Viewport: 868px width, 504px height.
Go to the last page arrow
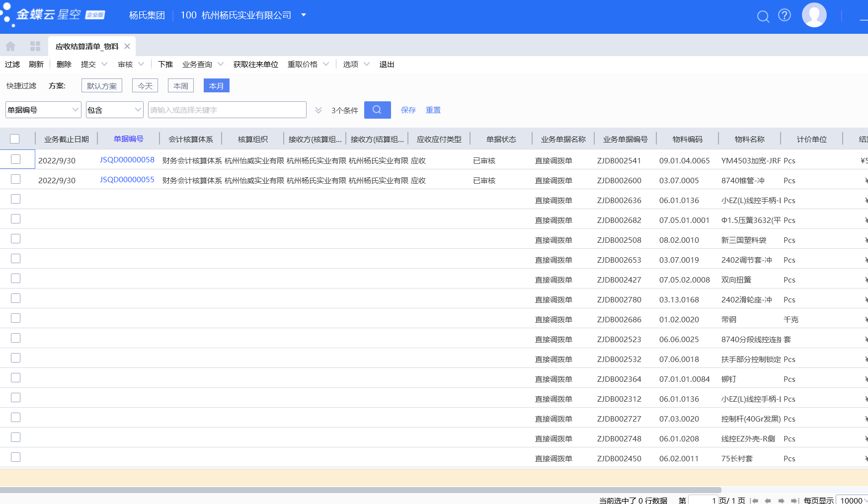pos(794,501)
